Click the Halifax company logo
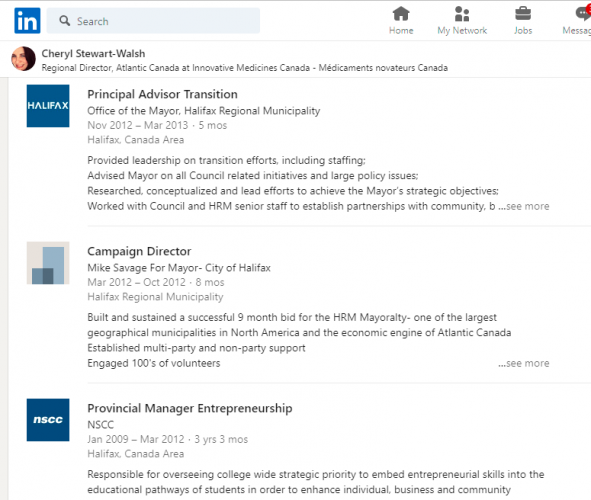The image size is (591, 500). click(x=48, y=106)
